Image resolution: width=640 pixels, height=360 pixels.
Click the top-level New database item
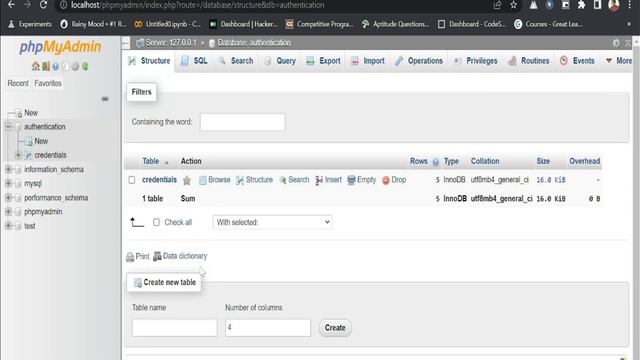[x=31, y=113]
